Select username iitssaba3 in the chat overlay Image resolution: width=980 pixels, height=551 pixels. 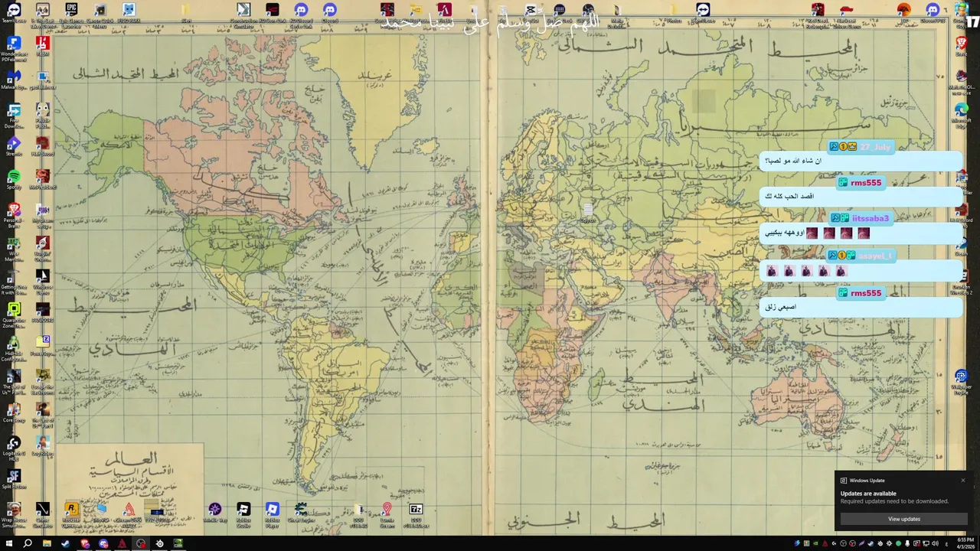pos(871,219)
